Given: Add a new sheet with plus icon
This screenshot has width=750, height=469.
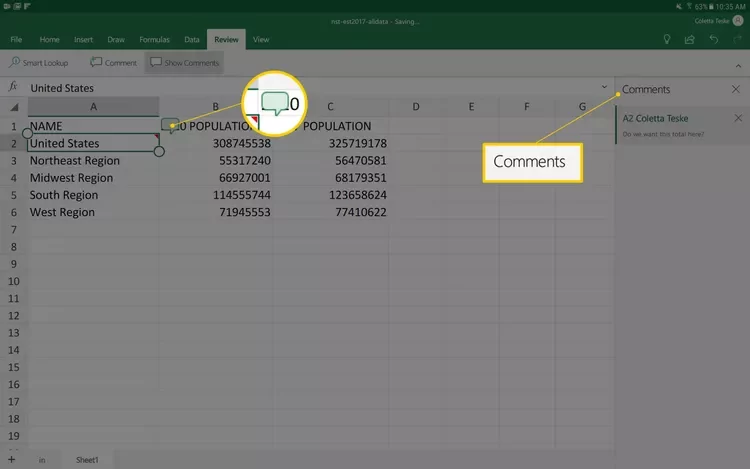Looking at the screenshot, I should coord(11,459).
